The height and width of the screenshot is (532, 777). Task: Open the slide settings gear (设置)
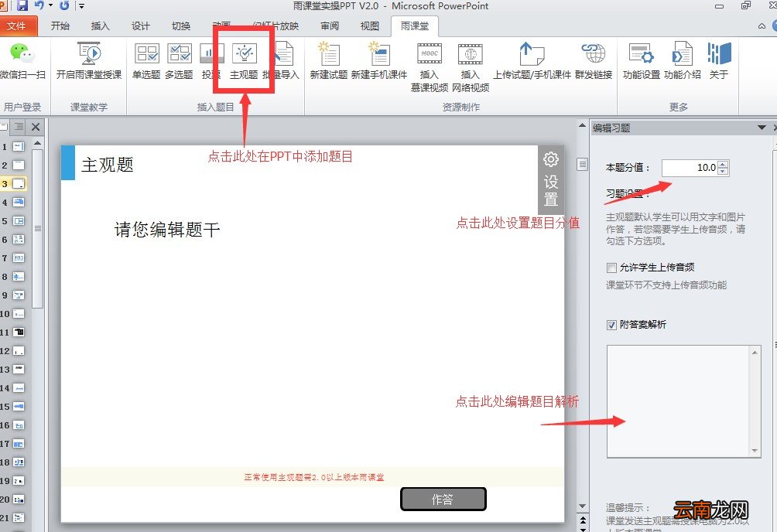(551, 179)
